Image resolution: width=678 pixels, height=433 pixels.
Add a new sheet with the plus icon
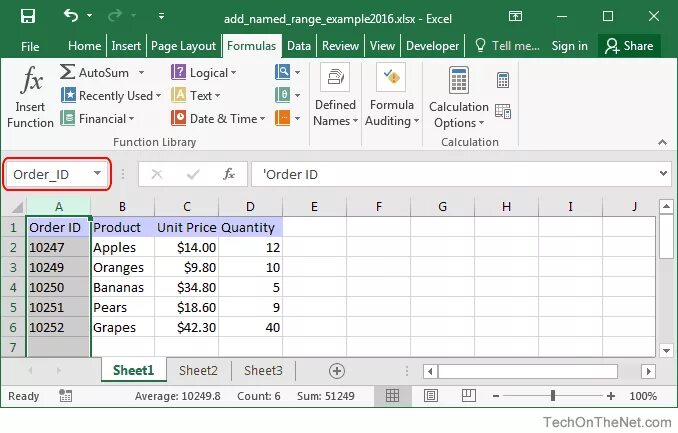337,371
